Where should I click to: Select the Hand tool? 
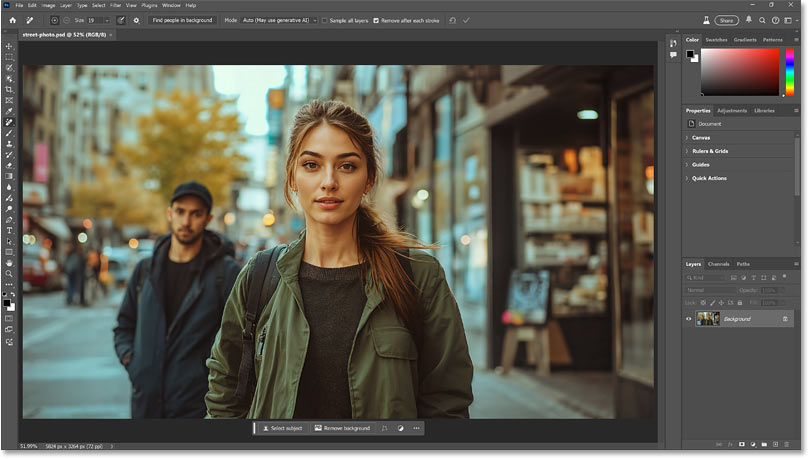[x=9, y=263]
